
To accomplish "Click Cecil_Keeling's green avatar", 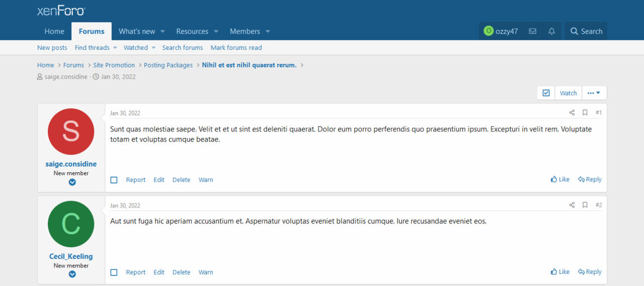I will click(71, 224).
